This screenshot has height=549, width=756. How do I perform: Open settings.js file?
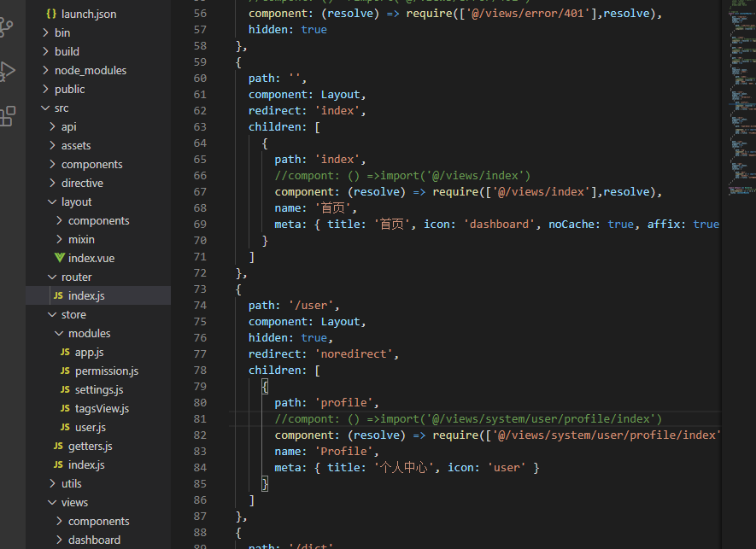(x=91, y=390)
